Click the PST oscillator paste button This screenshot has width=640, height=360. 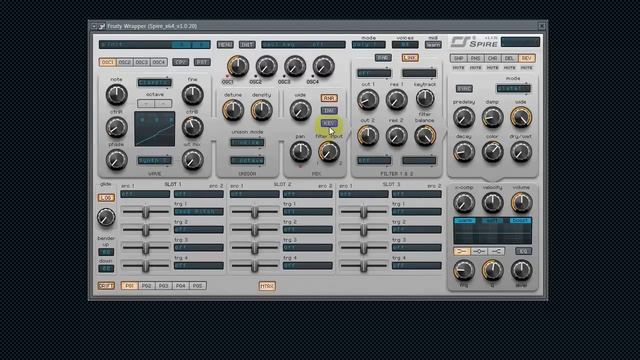point(202,62)
